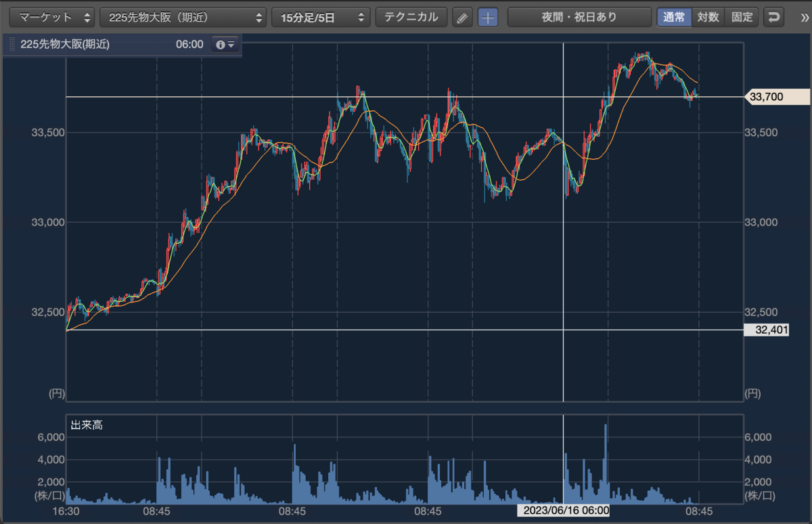Switch to 固定 scale mode
Screen dimensions: 812x524
point(742,17)
